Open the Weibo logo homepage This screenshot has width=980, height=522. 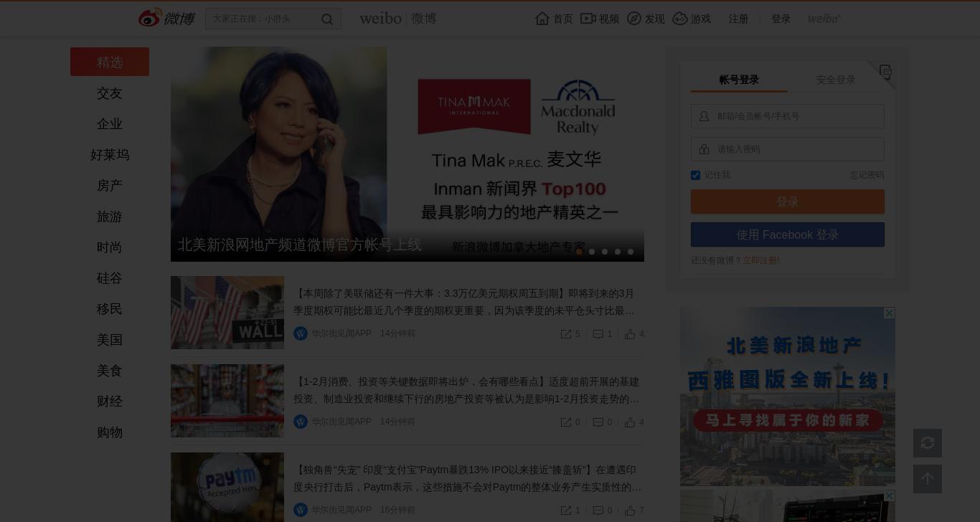tap(166, 18)
